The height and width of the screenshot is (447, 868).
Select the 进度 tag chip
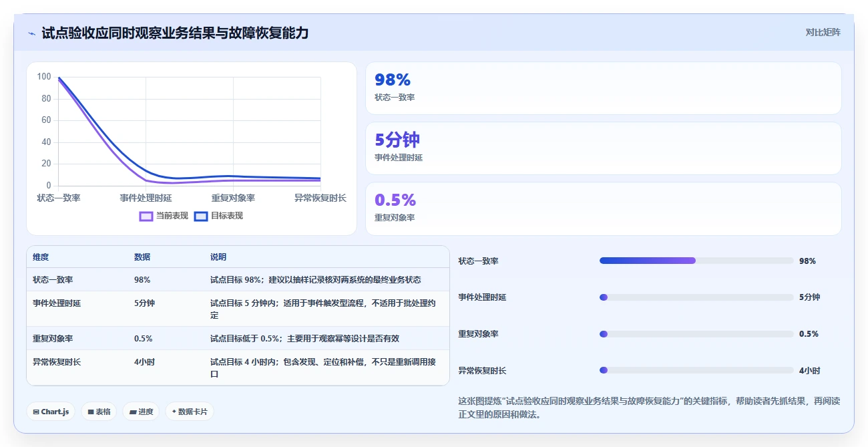(x=141, y=412)
